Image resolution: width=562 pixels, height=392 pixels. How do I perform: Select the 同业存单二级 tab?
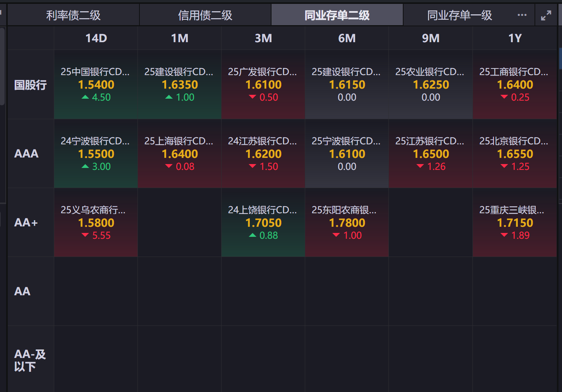click(337, 15)
